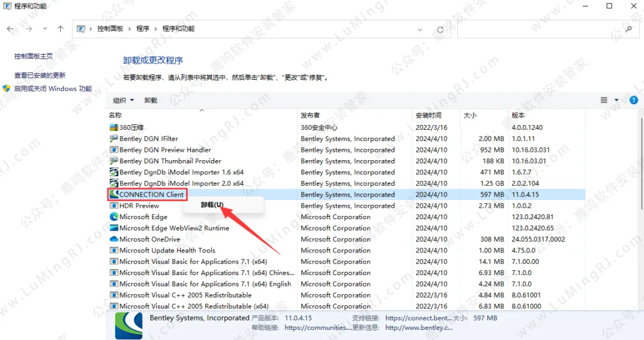Click the refresh button beside address bar

coord(440,29)
